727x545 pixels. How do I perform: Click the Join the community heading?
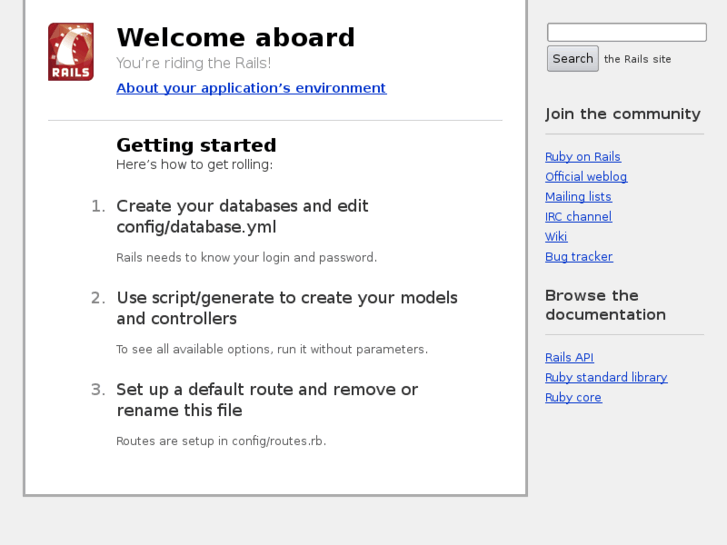623,114
